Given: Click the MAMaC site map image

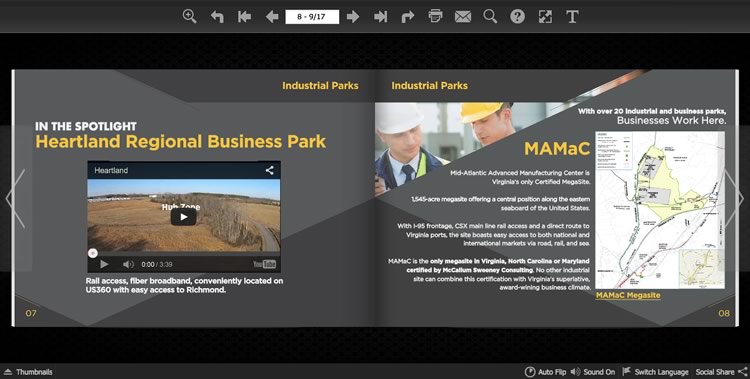Looking at the screenshot, I should [660, 210].
